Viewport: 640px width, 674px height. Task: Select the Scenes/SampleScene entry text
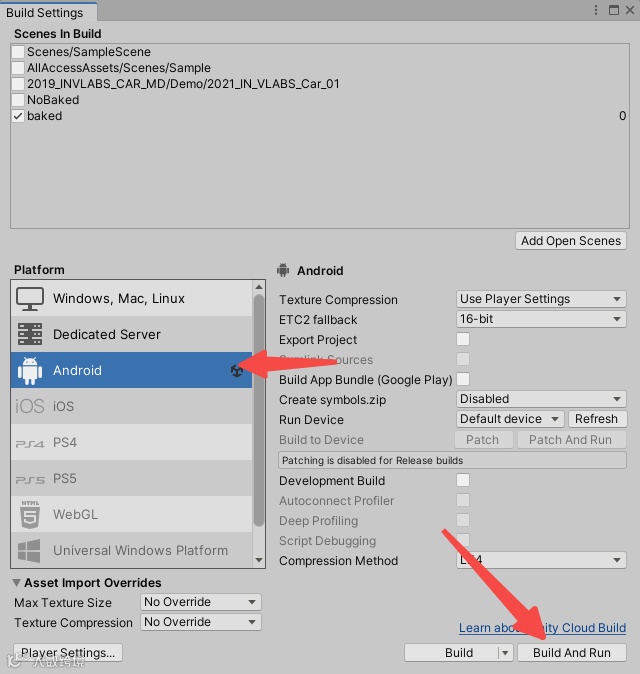[89, 52]
